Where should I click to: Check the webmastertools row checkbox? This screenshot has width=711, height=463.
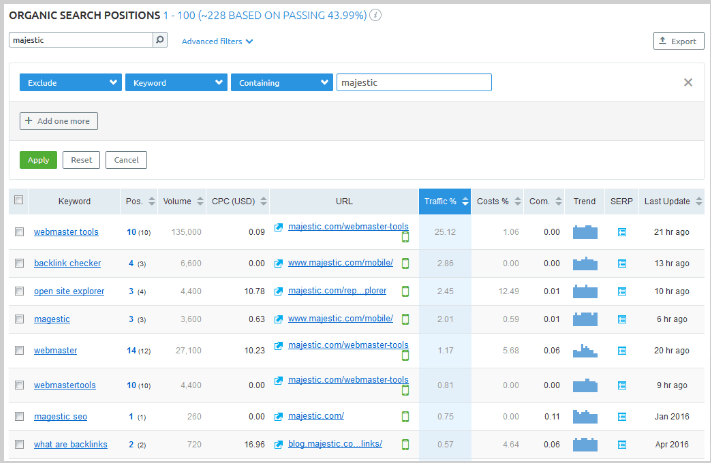pos(19,385)
